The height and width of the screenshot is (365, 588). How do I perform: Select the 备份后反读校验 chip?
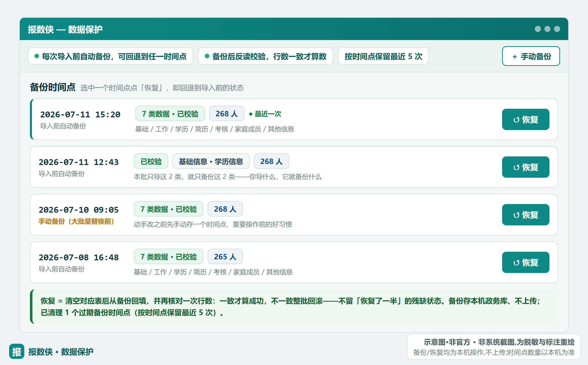(x=265, y=56)
